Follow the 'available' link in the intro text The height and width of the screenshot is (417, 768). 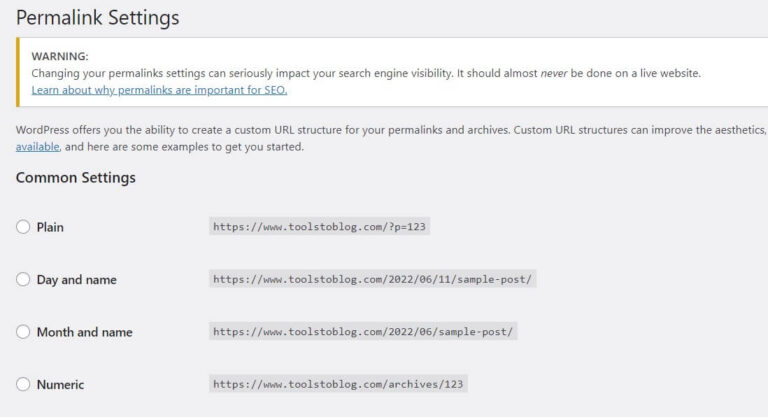pos(37,147)
